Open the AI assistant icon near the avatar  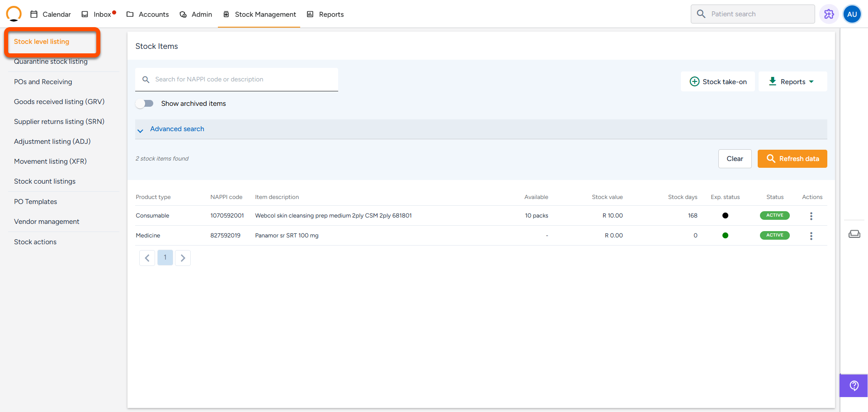pyautogui.click(x=829, y=14)
